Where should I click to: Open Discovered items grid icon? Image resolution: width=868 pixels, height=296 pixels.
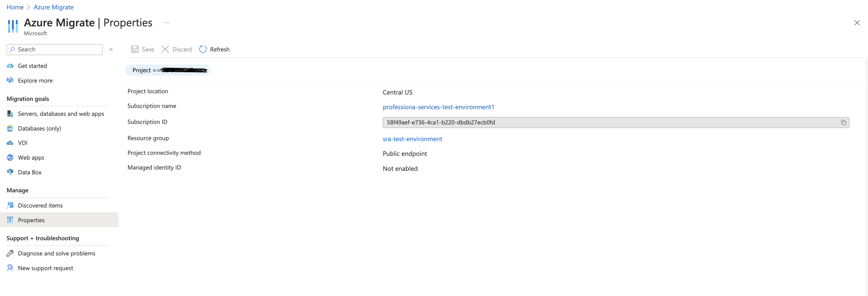pos(10,206)
